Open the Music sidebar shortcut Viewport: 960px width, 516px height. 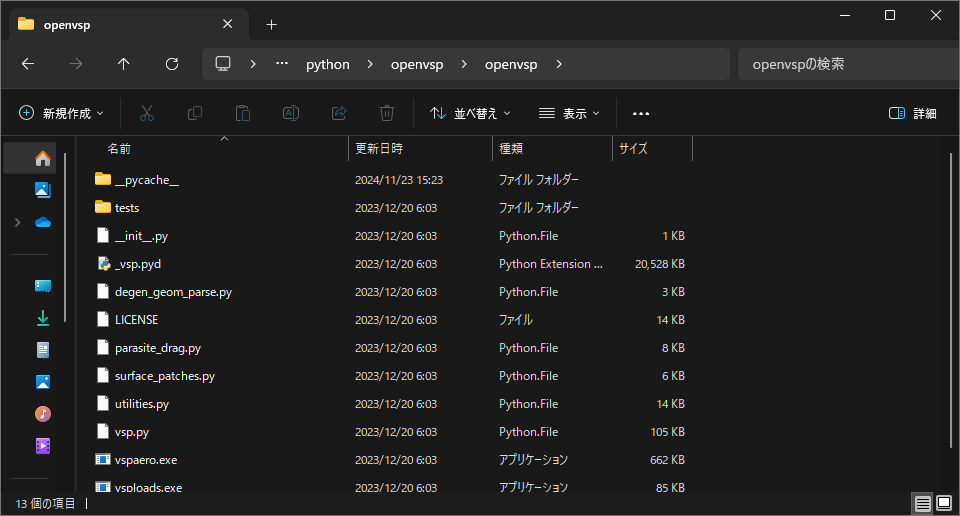click(42, 414)
